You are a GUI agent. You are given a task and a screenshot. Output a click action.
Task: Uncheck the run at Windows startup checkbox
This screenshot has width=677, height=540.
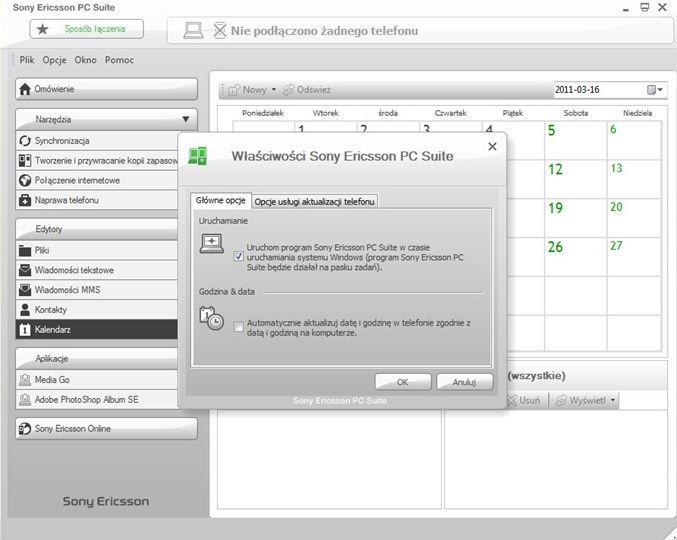[x=238, y=256]
